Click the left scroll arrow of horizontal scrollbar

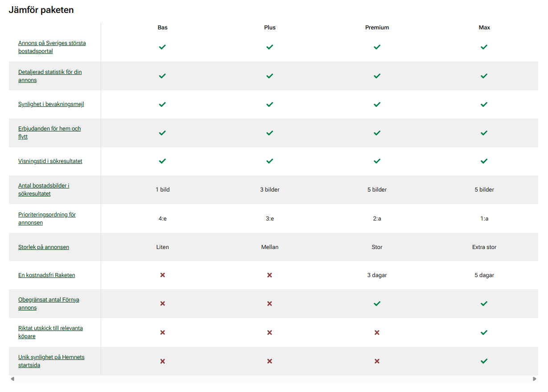12,379
